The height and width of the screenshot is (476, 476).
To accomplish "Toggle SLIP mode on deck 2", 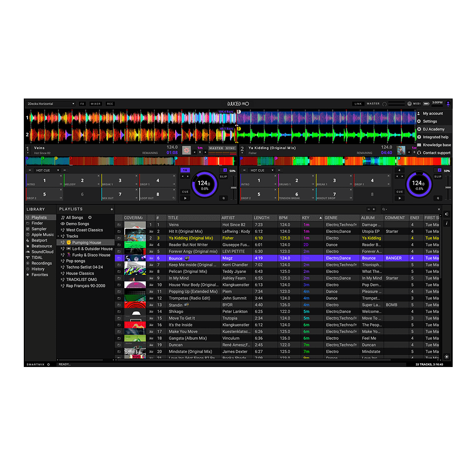I will tap(438, 177).
